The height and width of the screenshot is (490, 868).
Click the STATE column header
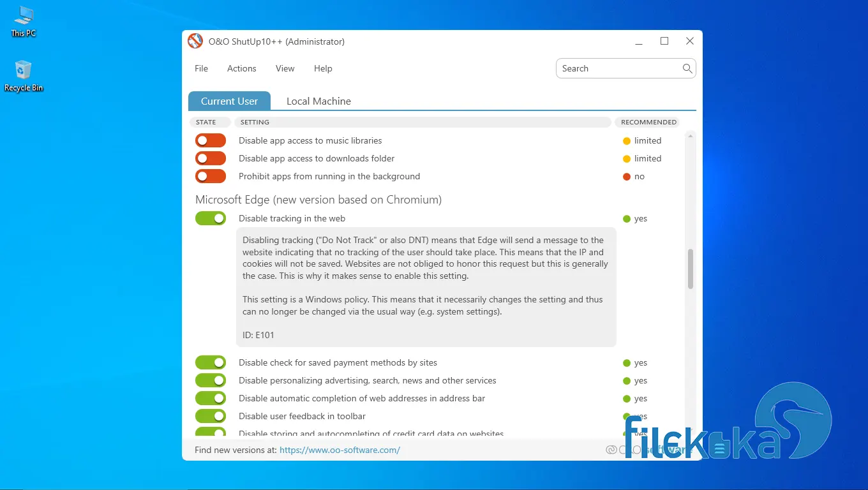click(210, 122)
